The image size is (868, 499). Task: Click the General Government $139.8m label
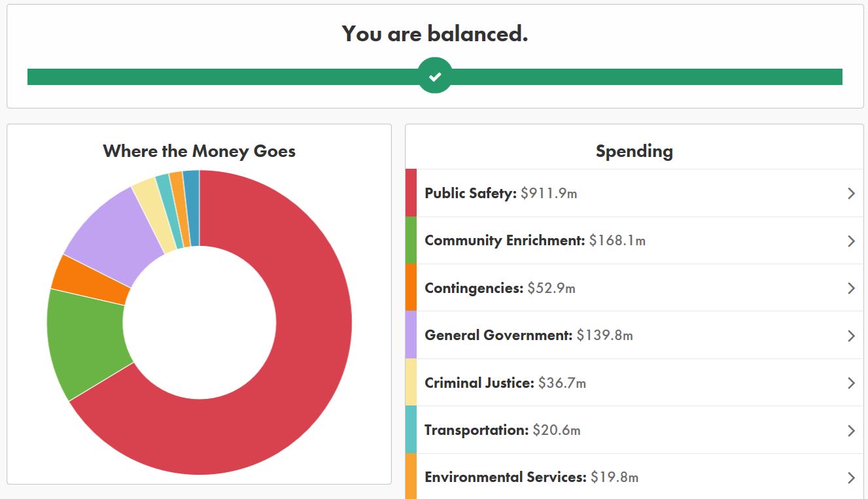pyautogui.click(x=529, y=336)
